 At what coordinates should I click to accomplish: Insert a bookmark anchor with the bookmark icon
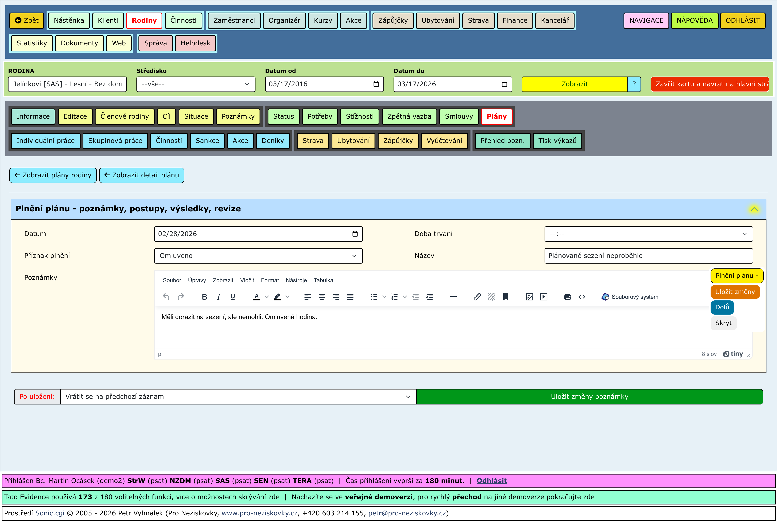[505, 297]
